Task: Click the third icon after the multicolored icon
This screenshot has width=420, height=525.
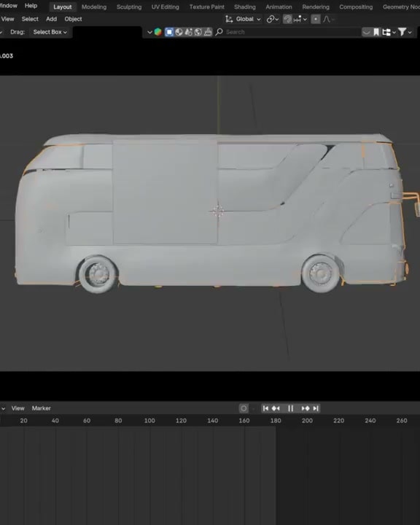Action: point(189,32)
